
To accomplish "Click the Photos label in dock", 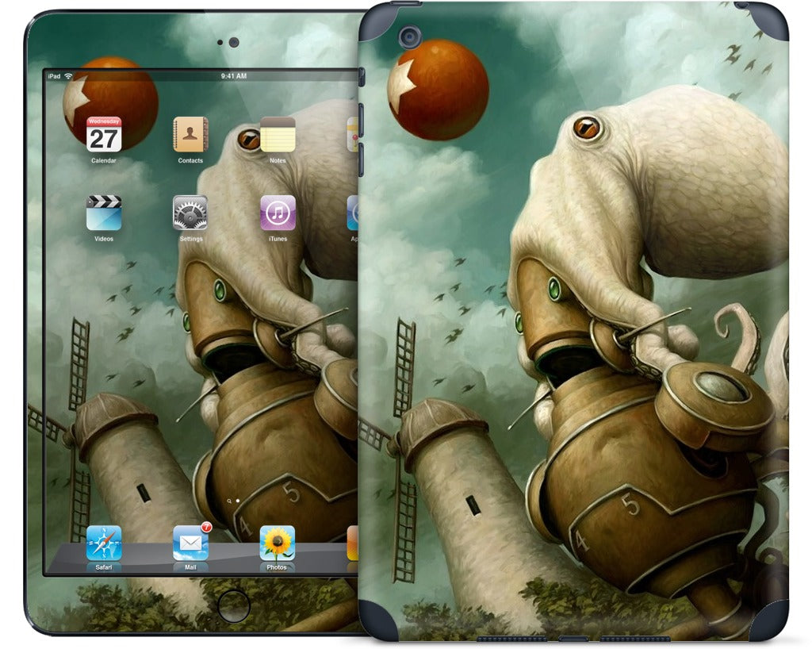I will pyautogui.click(x=277, y=568).
